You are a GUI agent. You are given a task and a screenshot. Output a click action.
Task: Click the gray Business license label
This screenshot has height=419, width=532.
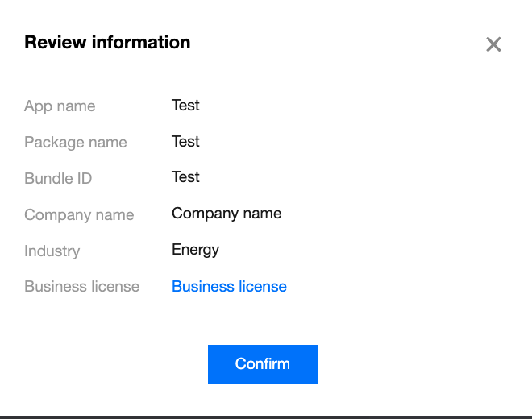(81, 287)
